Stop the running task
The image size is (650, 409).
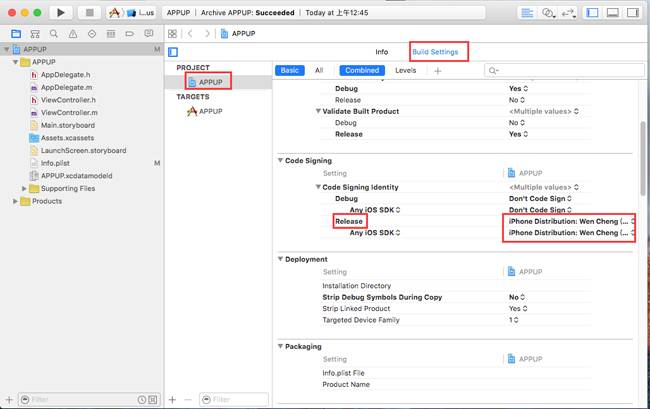pyautogui.click(x=89, y=12)
